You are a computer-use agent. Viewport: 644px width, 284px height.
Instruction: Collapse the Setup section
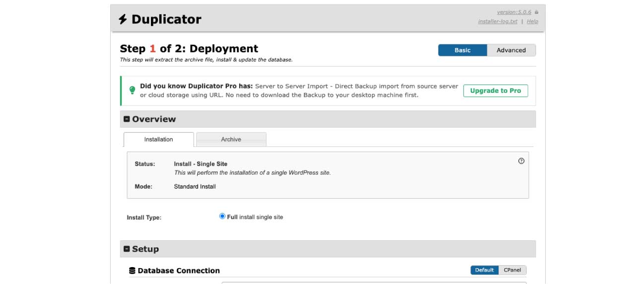click(127, 249)
